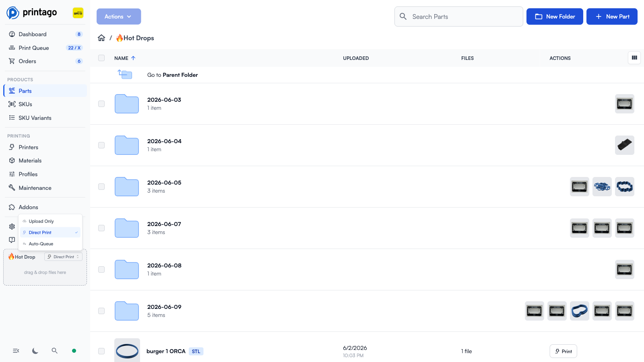The height and width of the screenshot is (362, 644).
Task: Click the settings gear icon in sidebar
Action: (12, 226)
